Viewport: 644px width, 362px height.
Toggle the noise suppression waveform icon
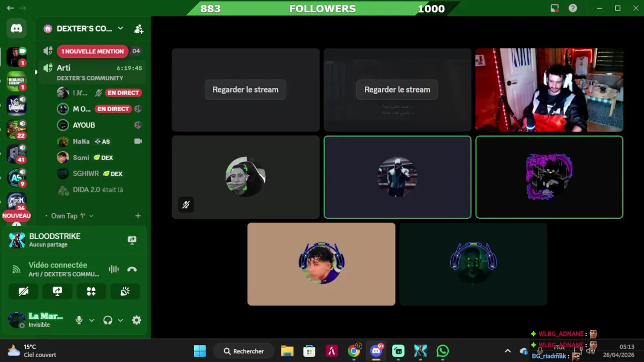[x=114, y=269]
